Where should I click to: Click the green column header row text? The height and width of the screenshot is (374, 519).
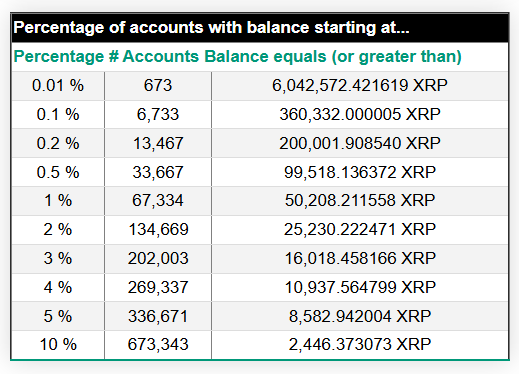237,56
